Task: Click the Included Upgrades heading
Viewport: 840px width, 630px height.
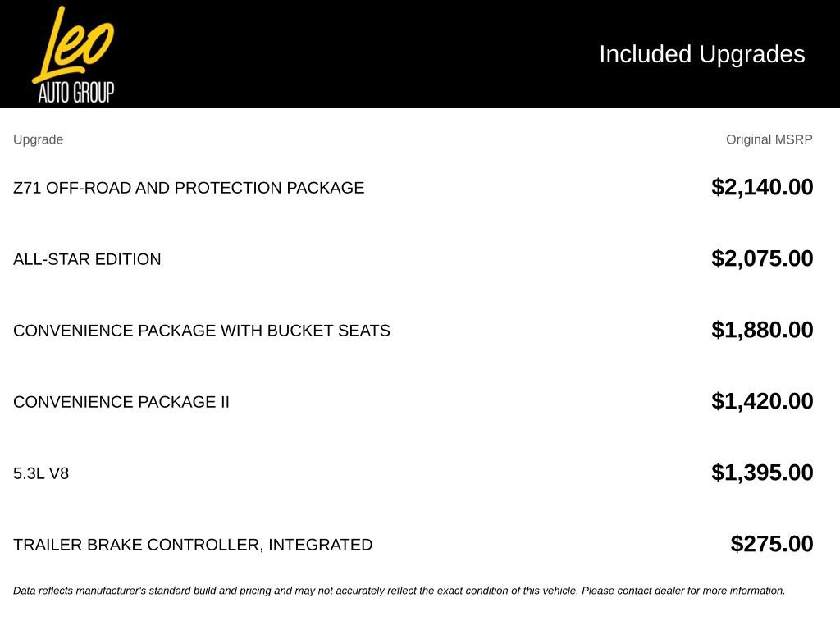Action: click(x=702, y=54)
